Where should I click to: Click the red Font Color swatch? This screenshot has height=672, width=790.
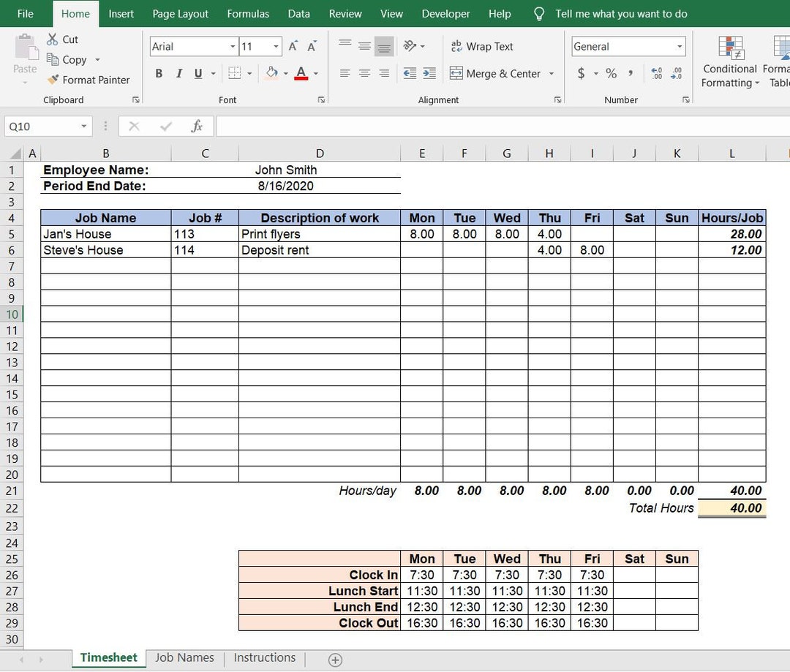pyautogui.click(x=300, y=77)
